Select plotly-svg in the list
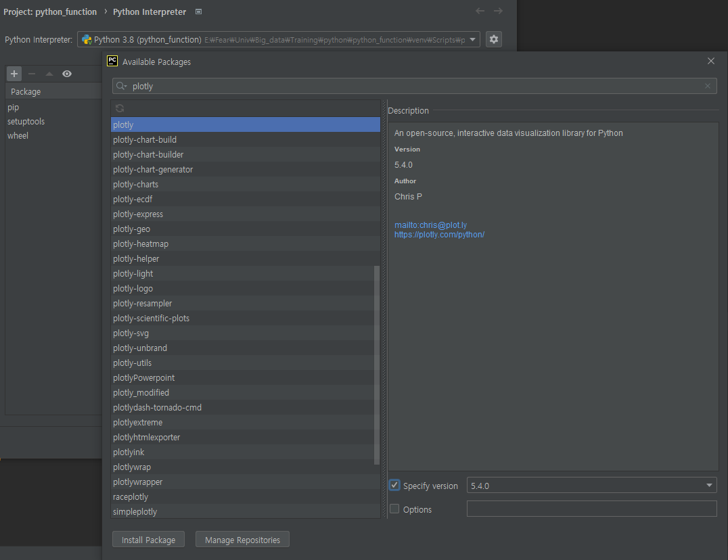Image resolution: width=728 pixels, height=560 pixels. [242, 333]
